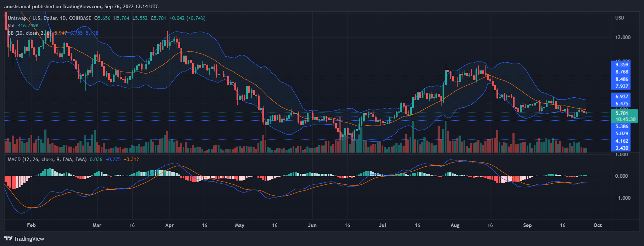Click the TradingView logo icon
This screenshot has width=644, height=246.
(x=9, y=239)
